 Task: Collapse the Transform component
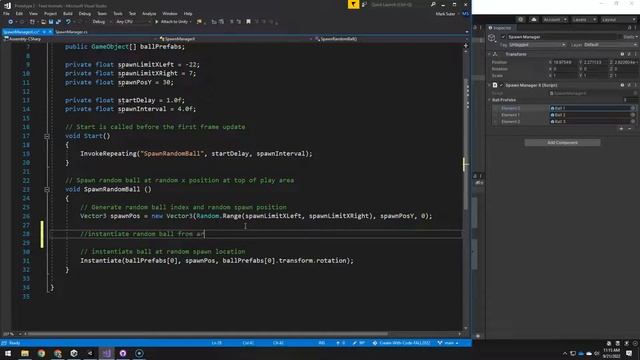click(489, 54)
